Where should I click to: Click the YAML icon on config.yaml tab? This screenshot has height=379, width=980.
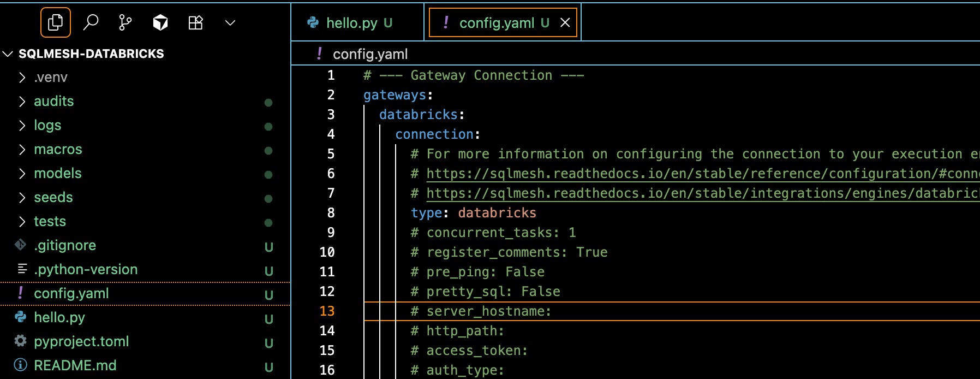pyautogui.click(x=446, y=22)
